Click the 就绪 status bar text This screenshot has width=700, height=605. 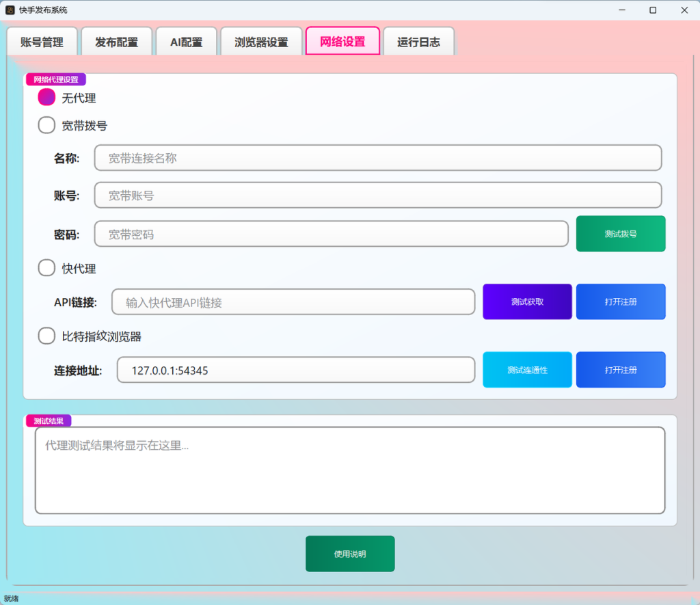tap(11, 598)
